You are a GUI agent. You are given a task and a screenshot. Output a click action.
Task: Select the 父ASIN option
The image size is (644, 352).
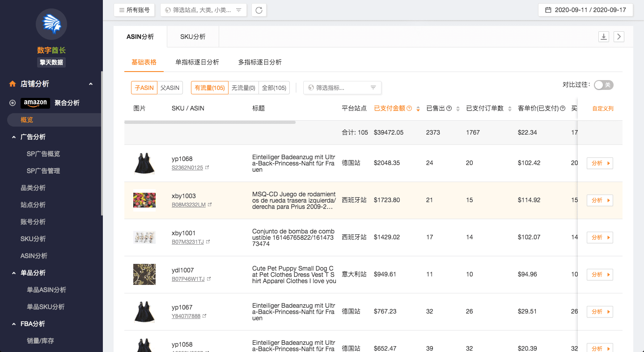pyautogui.click(x=170, y=88)
